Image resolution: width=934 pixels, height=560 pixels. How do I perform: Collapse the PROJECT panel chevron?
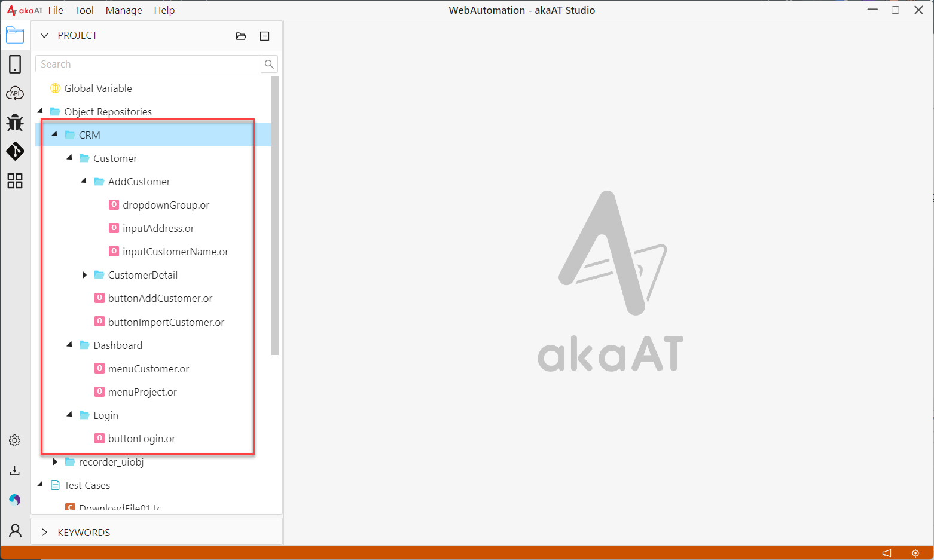tap(44, 36)
